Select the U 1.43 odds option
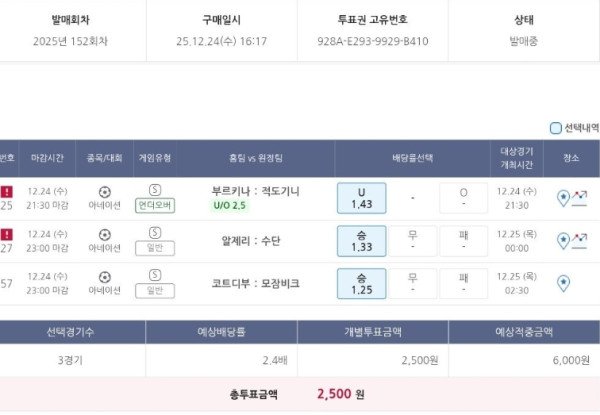This screenshot has height=415, width=600. pos(361,198)
